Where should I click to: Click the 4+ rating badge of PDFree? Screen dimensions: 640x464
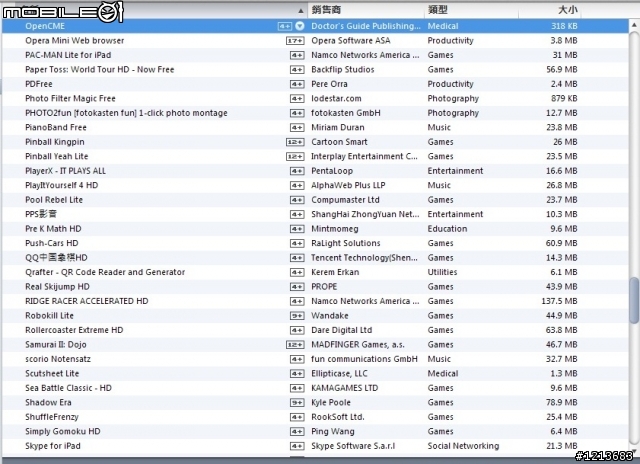click(x=297, y=84)
